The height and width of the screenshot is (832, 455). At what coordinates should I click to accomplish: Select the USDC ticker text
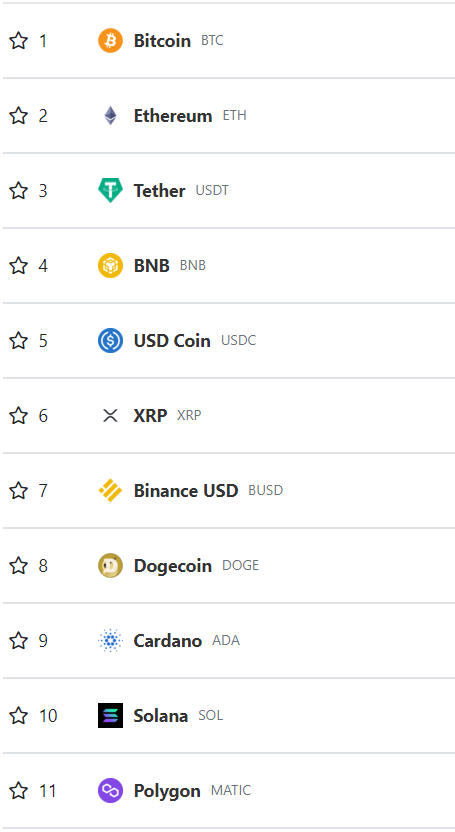tap(239, 341)
